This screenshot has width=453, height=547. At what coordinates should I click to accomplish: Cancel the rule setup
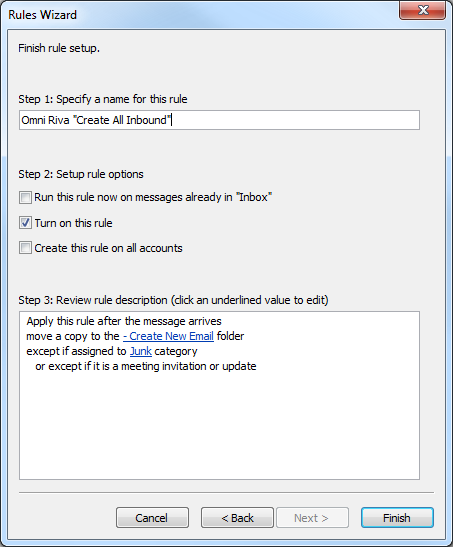coord(152,518)
